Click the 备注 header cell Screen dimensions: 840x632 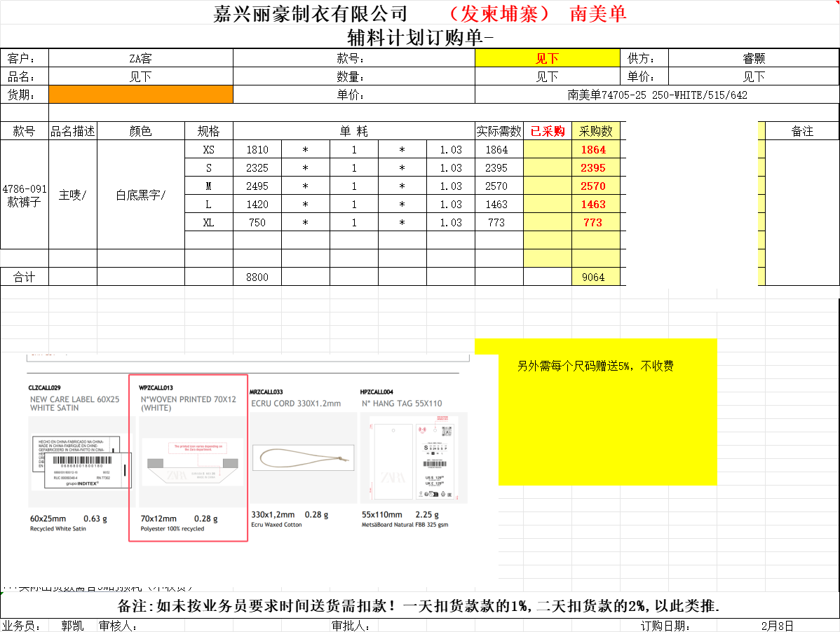point(801,131)
